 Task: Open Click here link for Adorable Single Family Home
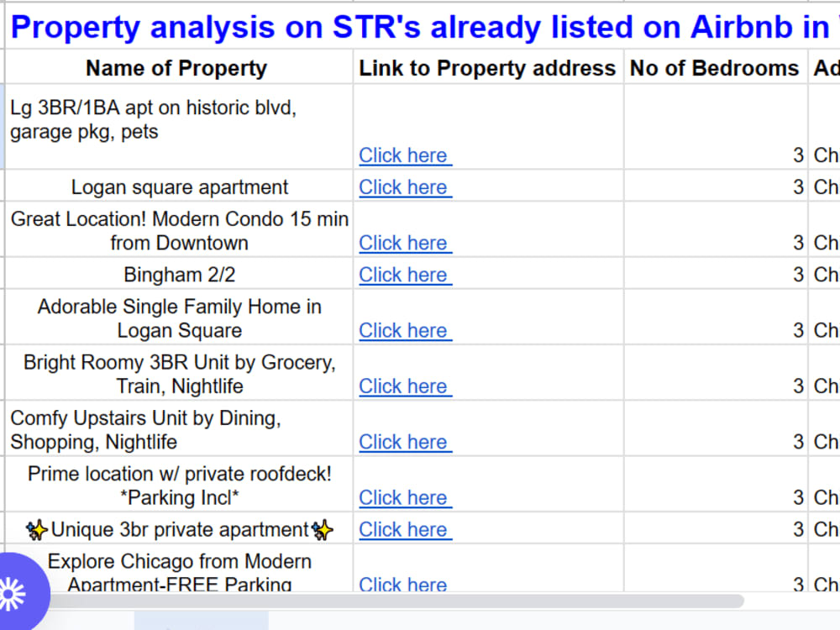coord(405,330)
